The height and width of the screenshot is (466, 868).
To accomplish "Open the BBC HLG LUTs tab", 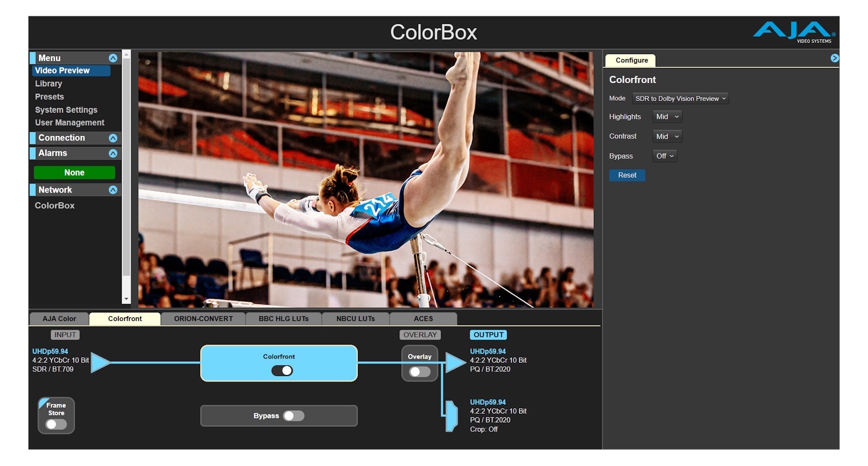I will pos(284,319).
